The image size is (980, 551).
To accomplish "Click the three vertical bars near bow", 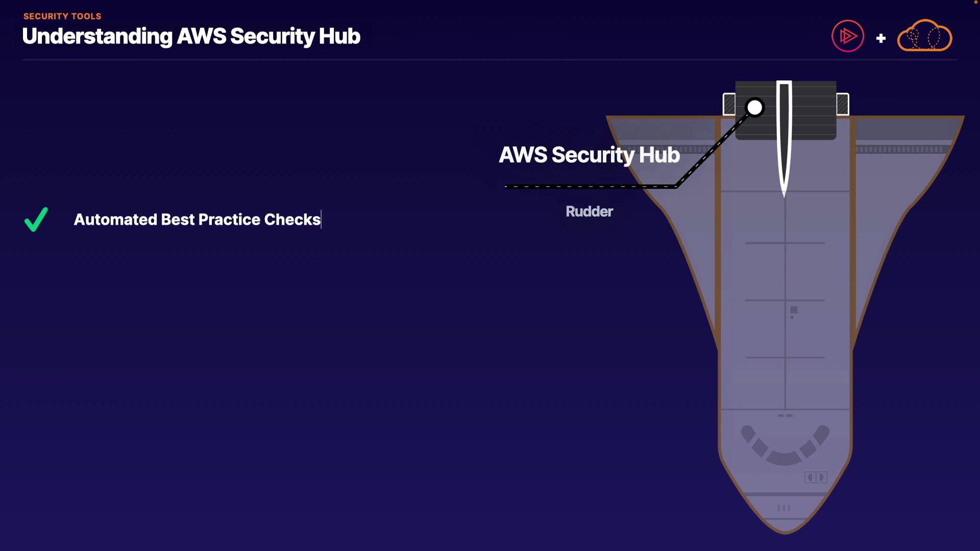I will 783,508.
